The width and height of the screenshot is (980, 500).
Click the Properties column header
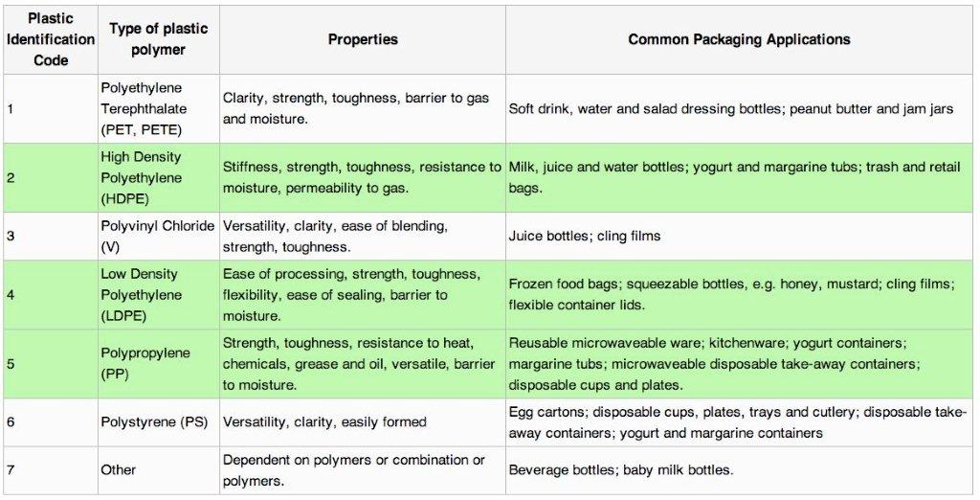[363, 39]
